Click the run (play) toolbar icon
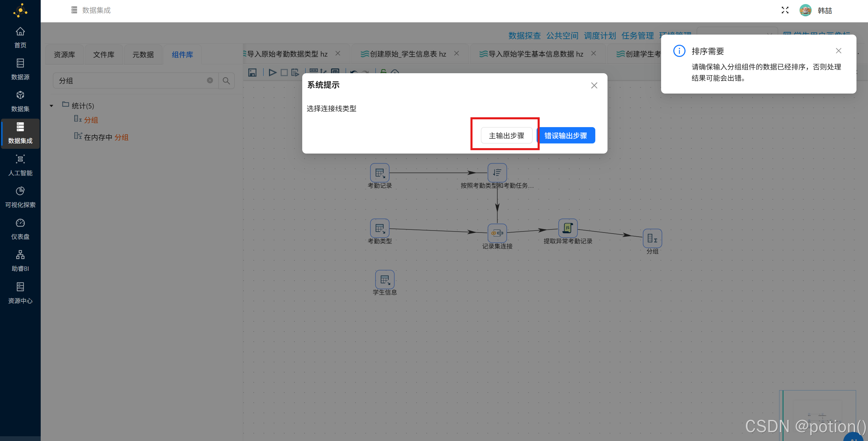Viewport: 868px width, 441px height. [x=272, y=72]
